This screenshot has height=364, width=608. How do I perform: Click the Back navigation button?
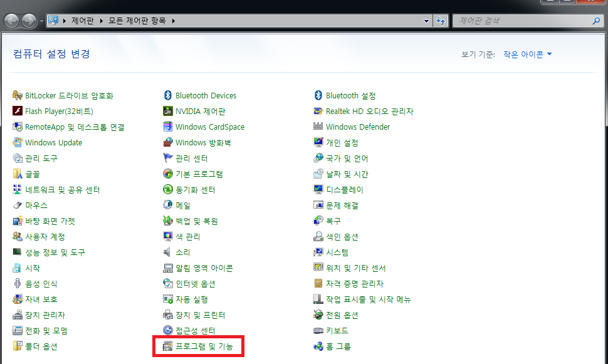click(x=12, y=21)
